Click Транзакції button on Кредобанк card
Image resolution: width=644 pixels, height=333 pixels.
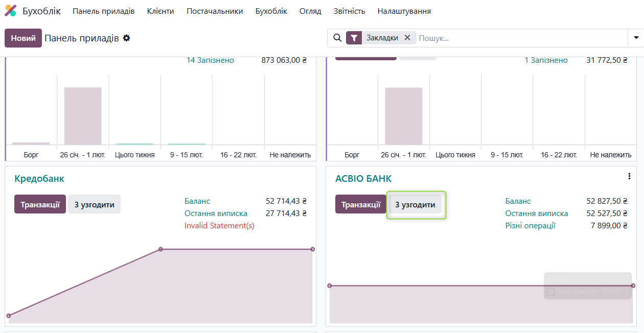click(40, 204)
